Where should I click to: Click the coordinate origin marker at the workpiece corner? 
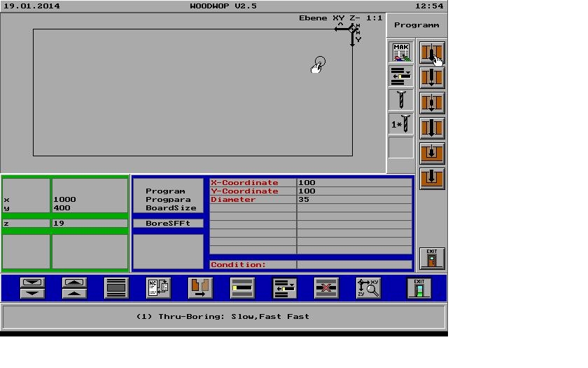click(x=352, y=29)
